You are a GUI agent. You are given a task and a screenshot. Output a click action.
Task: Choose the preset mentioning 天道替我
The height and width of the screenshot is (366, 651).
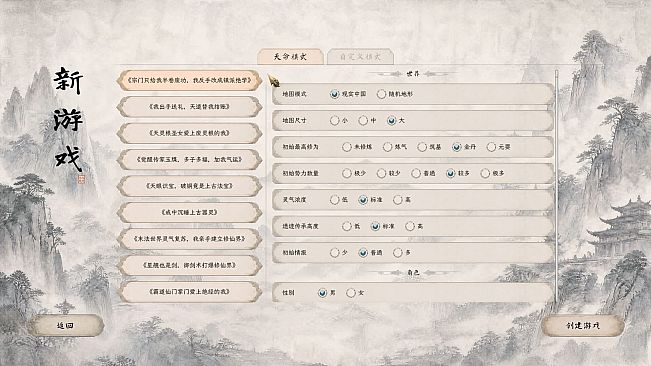pyautogui.click(x=190, y=107)
